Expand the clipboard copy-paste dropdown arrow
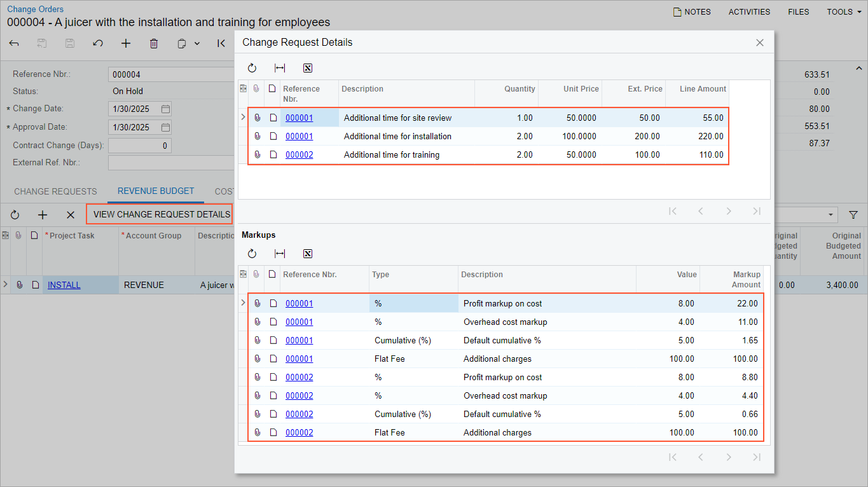868x487 pixels. pyautogui.click(x=197, y=43)
